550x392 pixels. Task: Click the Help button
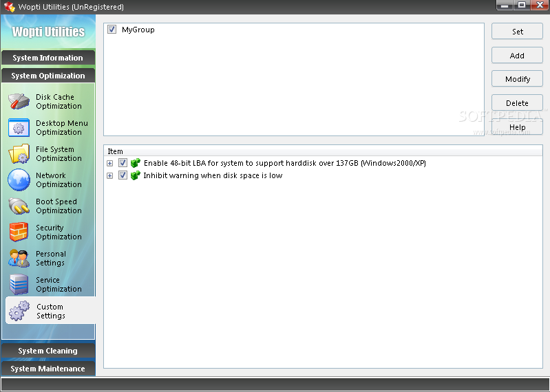click(518, 127)
